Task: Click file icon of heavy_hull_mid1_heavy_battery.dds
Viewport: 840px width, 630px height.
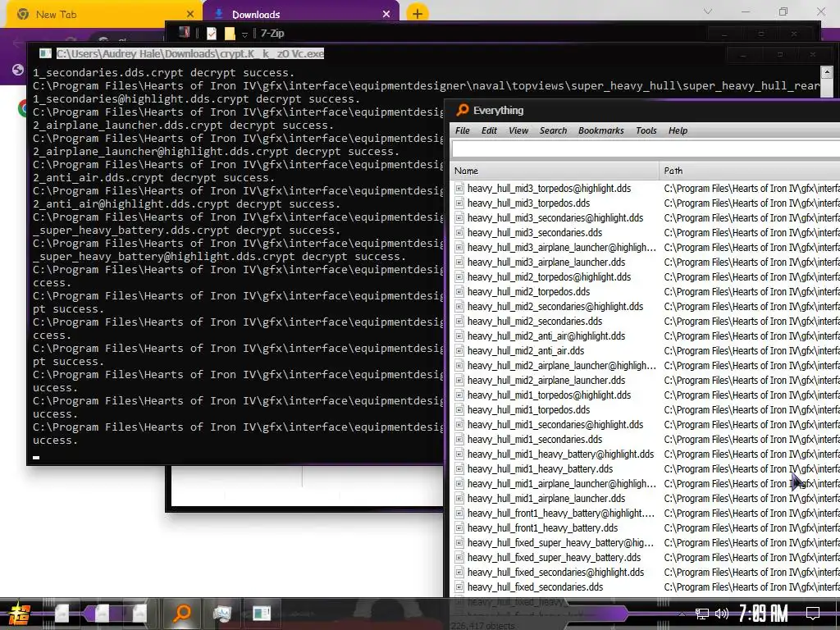Action: [x=459, y=468]
